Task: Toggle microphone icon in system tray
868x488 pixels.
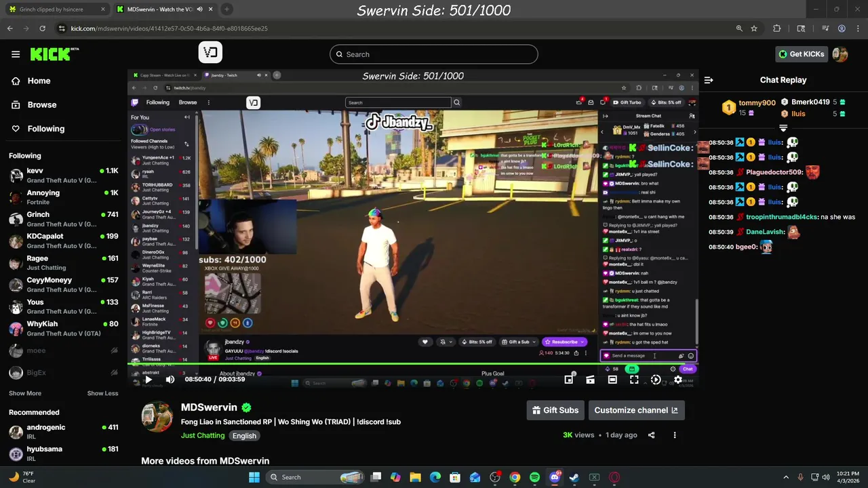Action: (x=801, y=477)
